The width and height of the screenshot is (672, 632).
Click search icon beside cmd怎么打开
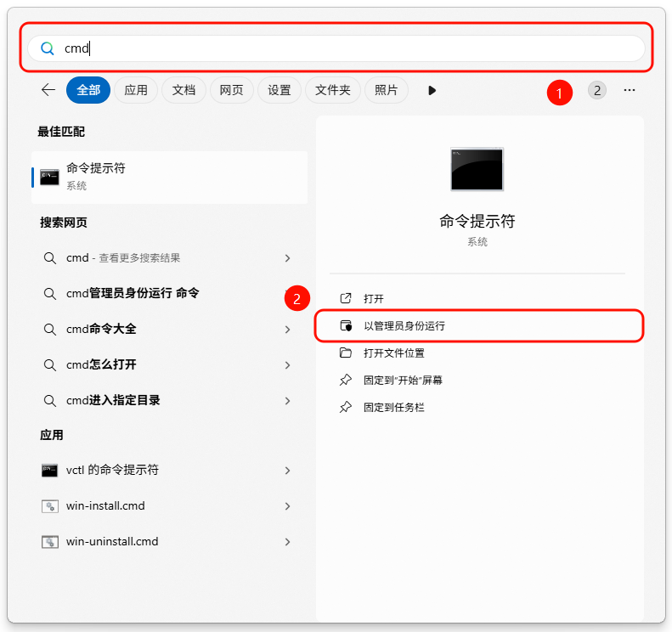(50, 365)
